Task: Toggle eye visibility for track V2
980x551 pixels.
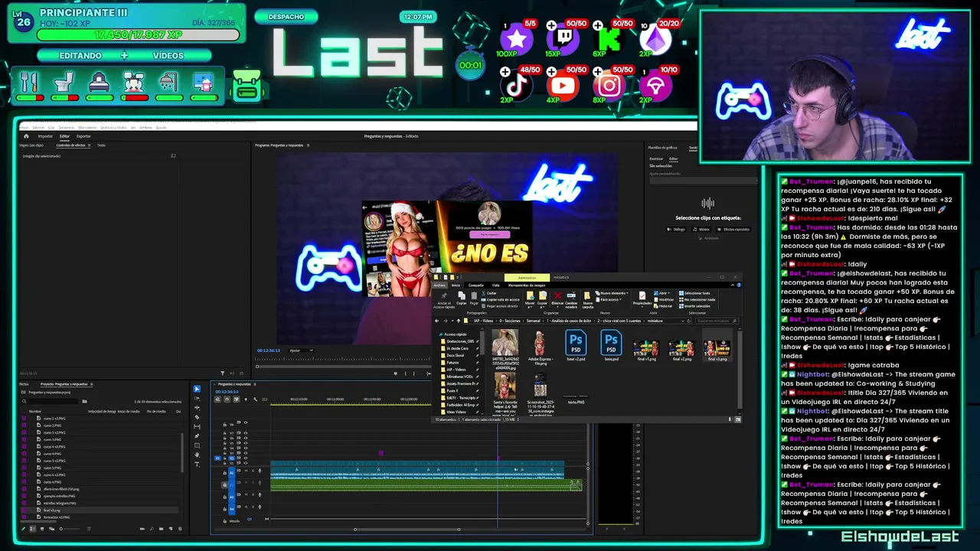Action: point(246,458)
